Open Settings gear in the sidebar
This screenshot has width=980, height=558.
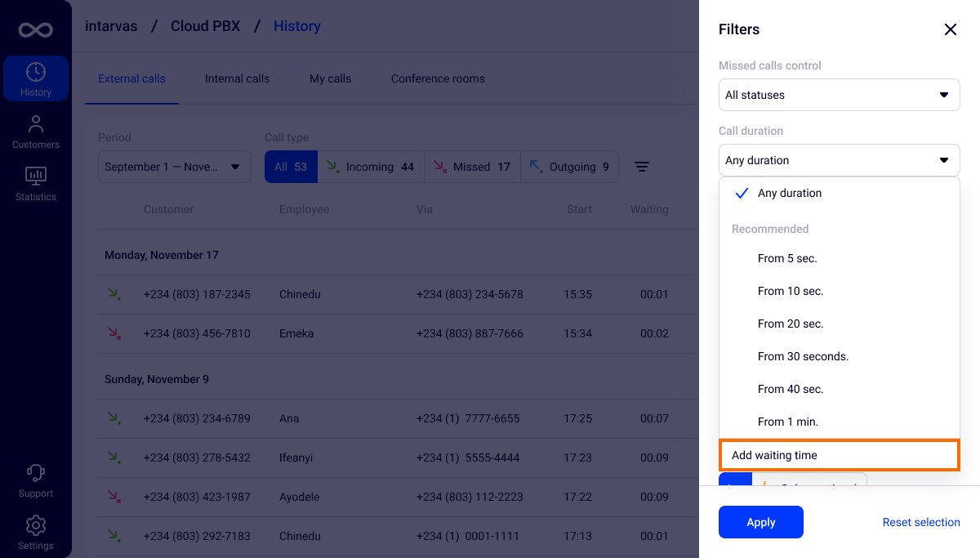pyautogui.click(x=35, y=533)
